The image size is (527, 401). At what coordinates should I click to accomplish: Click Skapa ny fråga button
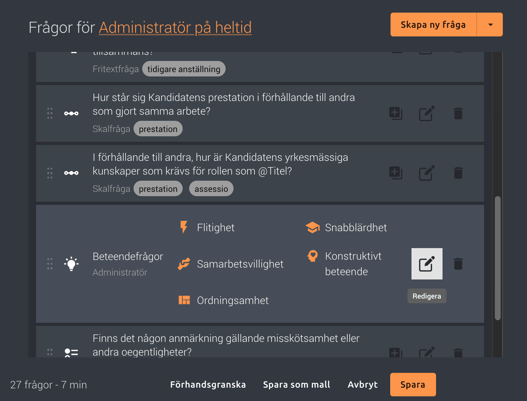click(x=433, y=25)
